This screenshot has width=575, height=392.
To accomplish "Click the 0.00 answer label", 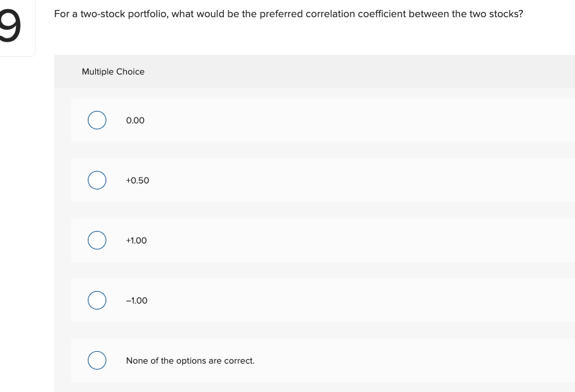I will pyautogui.click(x=135, y=120).
